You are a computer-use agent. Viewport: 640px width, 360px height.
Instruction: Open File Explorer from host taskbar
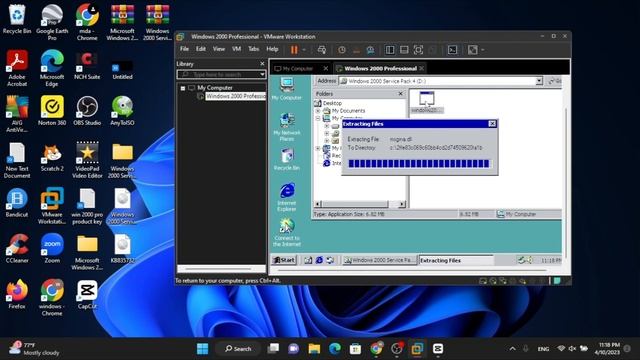(x=314, y=349)
